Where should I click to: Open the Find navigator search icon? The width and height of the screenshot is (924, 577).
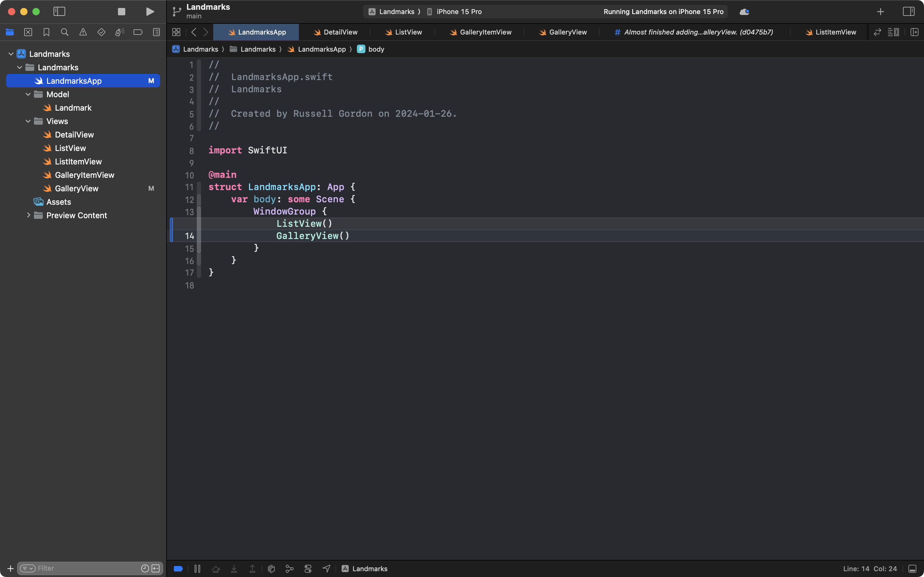click(x=64, y=32)
